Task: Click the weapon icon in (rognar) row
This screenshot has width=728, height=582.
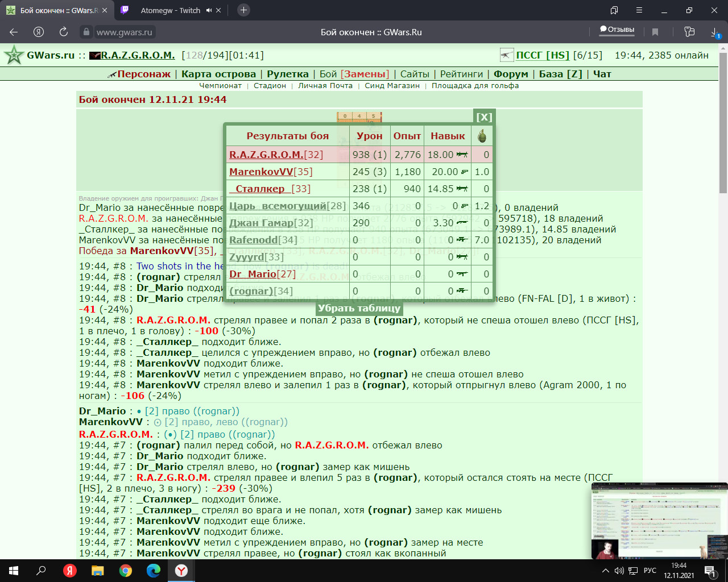Action: [x=462, y=291]
